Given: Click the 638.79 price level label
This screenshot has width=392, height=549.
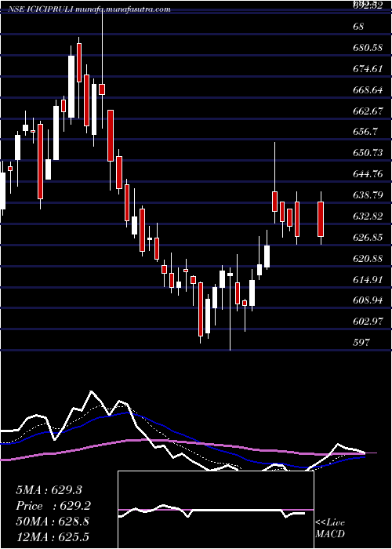Looking at the screenshot, I should tap(368, 195).
